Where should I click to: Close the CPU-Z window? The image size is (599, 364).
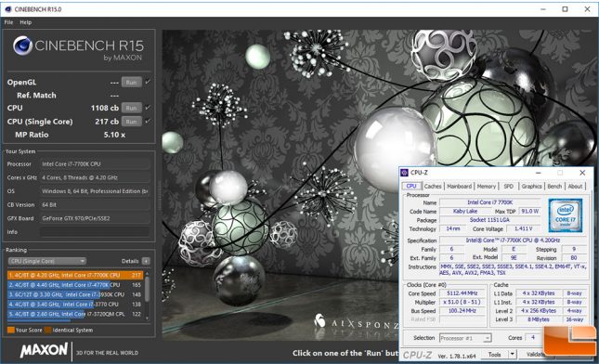[x=582, y=173]
